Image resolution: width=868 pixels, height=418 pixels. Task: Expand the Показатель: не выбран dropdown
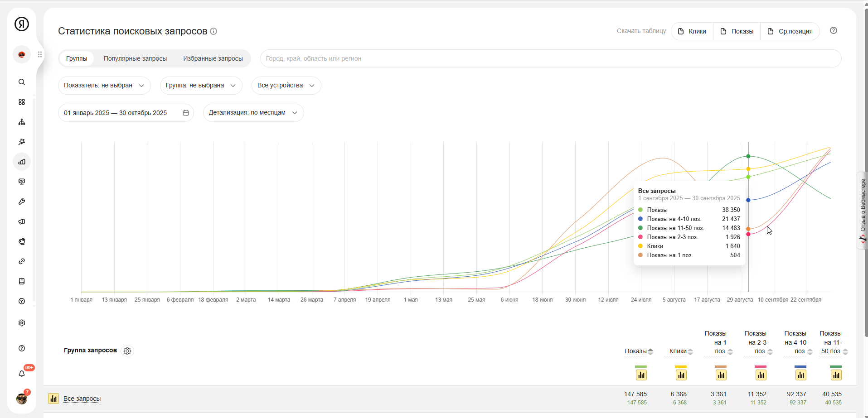pyautogui.click(x=104, y=86)
